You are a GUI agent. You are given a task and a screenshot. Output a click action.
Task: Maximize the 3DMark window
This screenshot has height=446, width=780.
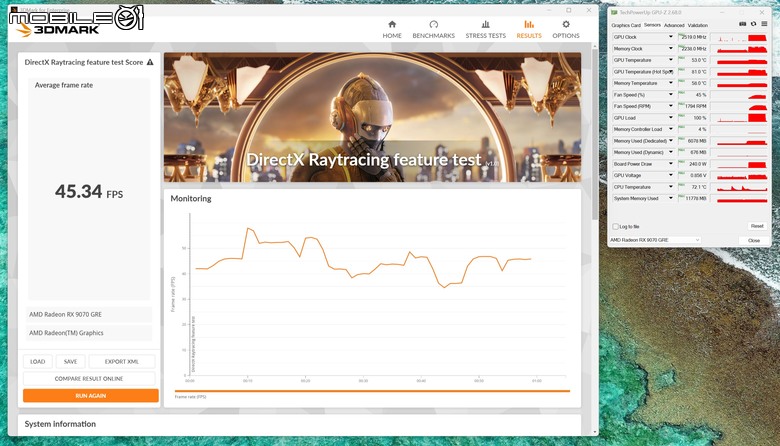pos(569,10)
